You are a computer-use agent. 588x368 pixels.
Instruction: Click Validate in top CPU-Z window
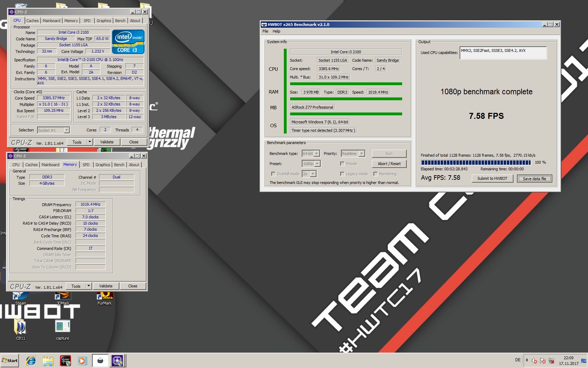click(107, 142)
